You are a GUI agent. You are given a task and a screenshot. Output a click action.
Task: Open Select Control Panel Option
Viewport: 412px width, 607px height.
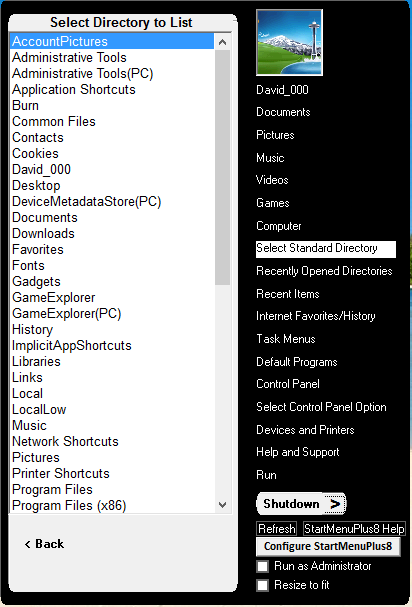pos(321,407)
